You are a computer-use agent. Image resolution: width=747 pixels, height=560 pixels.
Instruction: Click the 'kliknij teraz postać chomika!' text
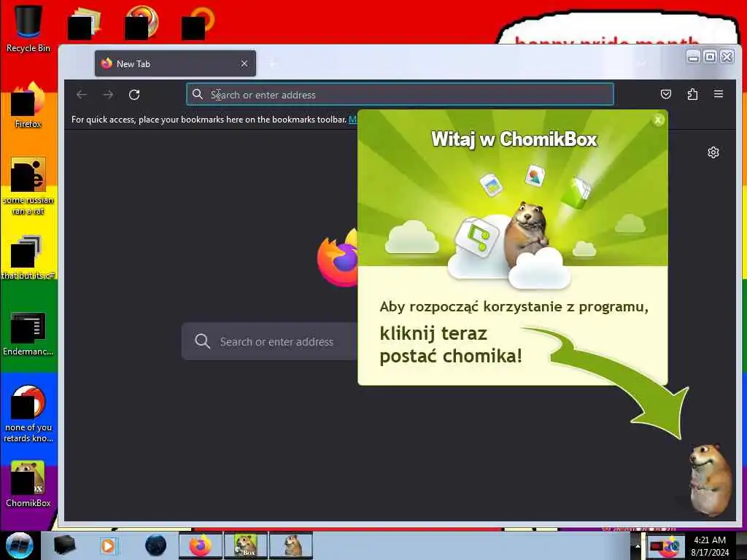pyautogui.click(x=451, y=345)
